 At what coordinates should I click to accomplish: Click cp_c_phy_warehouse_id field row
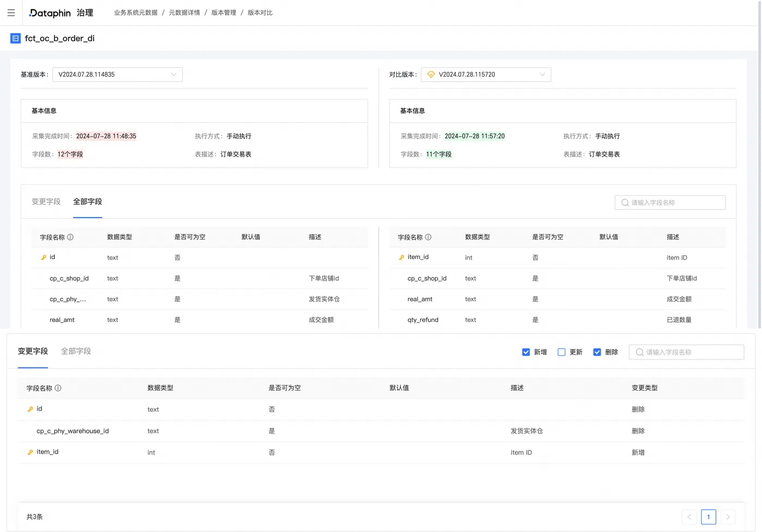point(381,431)
